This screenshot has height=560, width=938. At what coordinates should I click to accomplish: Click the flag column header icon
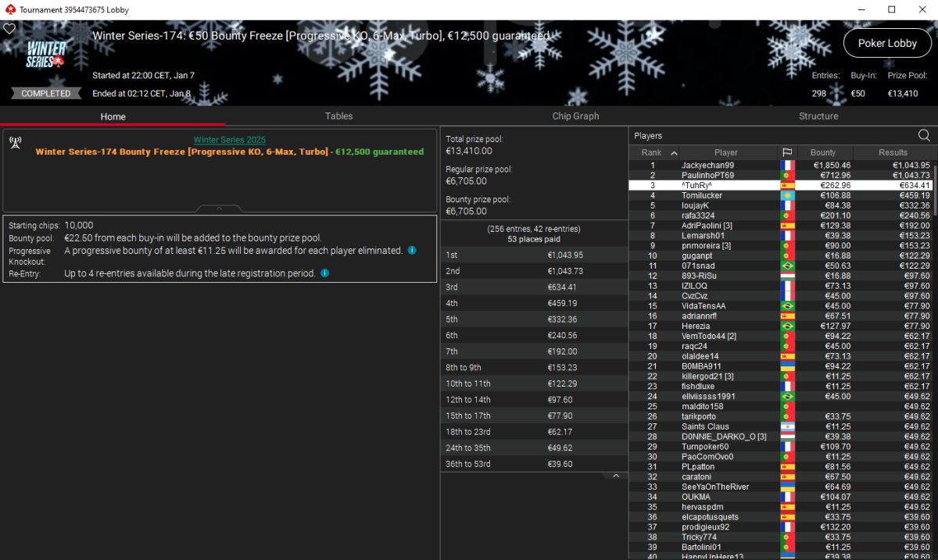(787, 153)
